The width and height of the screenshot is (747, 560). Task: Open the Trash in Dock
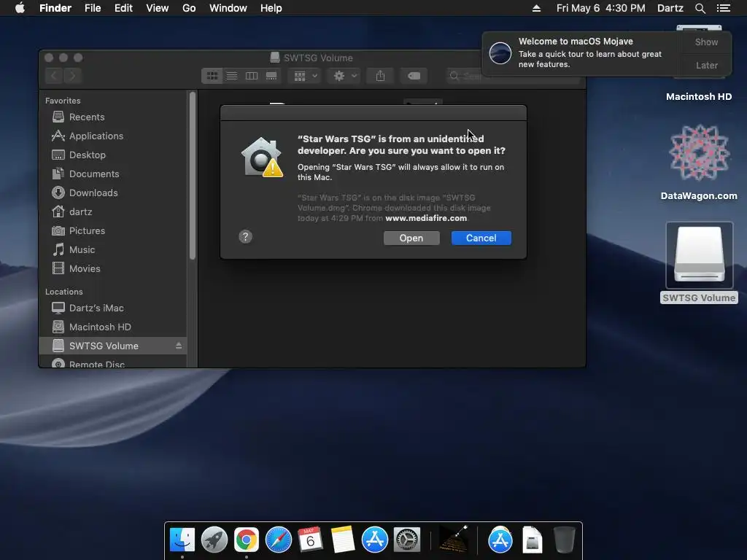click(565, 540)
